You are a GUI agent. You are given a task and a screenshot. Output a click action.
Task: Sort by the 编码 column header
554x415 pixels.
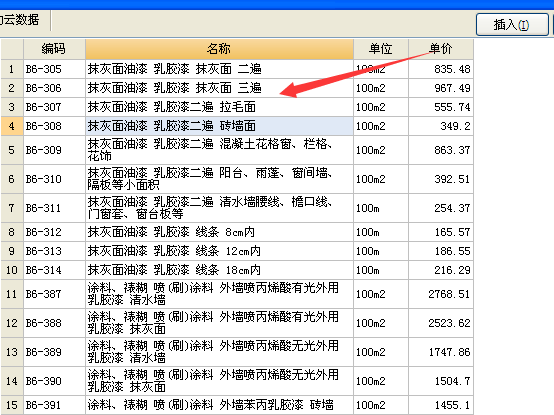pos(54,49)
